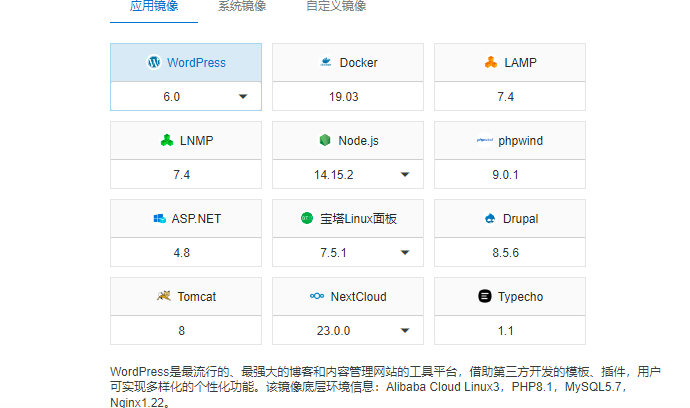The height and width of the screenshot is (408, 690).
Task: Select the LNMP image label
Action: [x=197, y=140]
